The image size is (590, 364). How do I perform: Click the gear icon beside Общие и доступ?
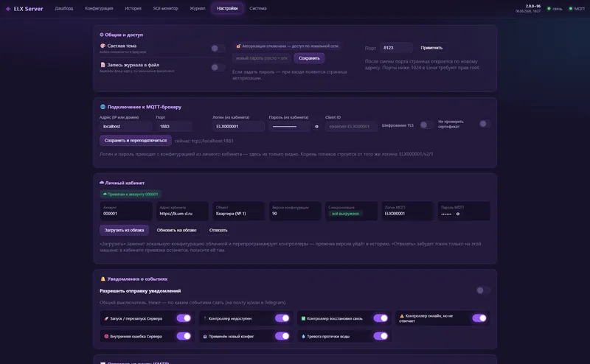point(102,35)
